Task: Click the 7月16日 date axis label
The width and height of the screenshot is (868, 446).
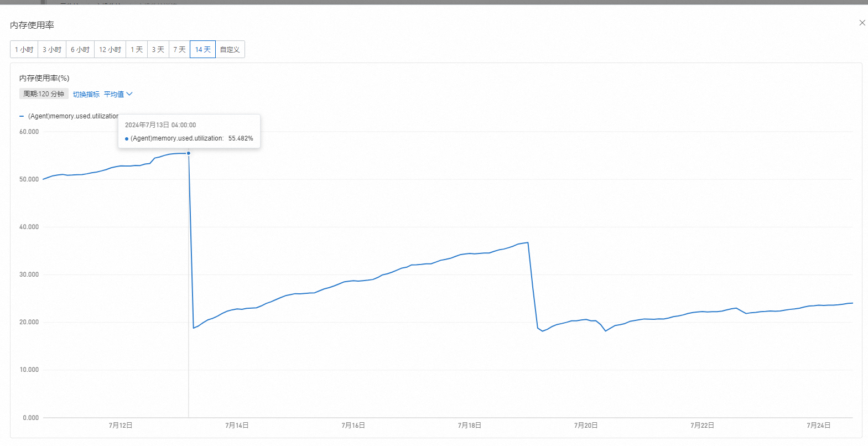Action: pos(353,425)
